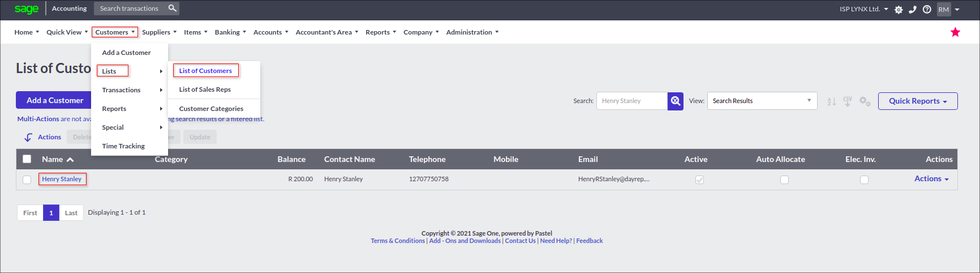Click the clear search magnifier button
Screen dimensions: 980x273
click(x=675, y=101)
